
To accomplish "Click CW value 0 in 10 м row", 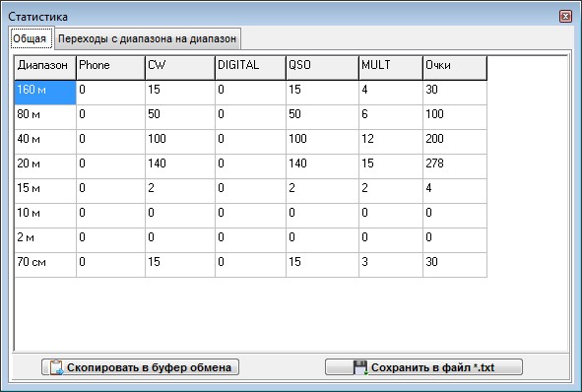I will click(x=180, y=216).
